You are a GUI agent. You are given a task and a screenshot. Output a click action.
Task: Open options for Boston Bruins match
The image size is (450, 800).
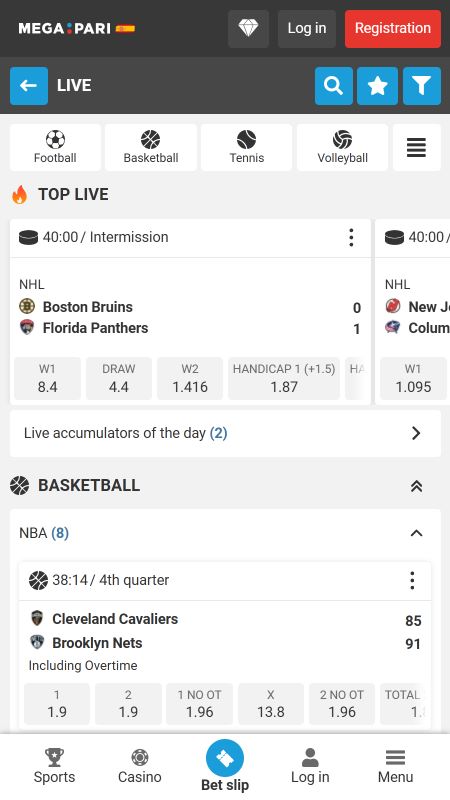click(351, 238)
